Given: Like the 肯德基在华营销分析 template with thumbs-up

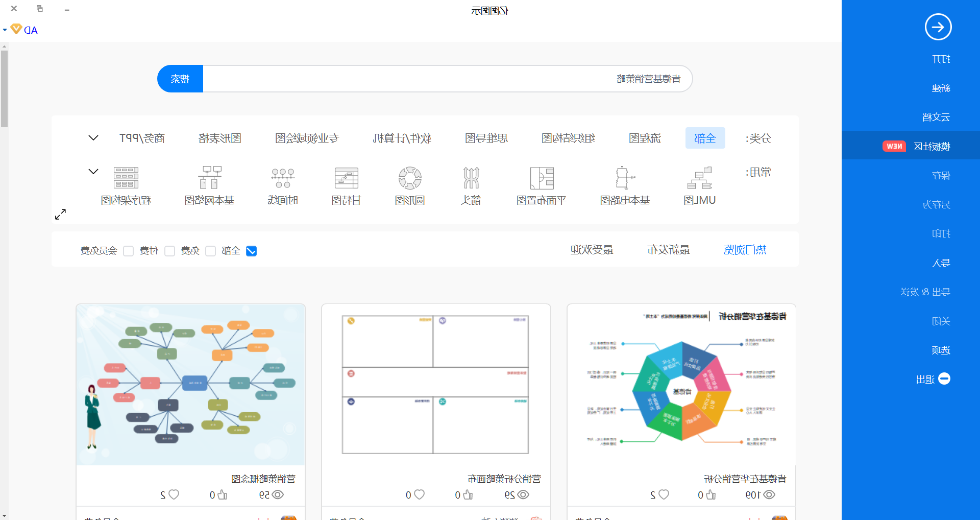Looking at the screenshot, I should [711, 494].
